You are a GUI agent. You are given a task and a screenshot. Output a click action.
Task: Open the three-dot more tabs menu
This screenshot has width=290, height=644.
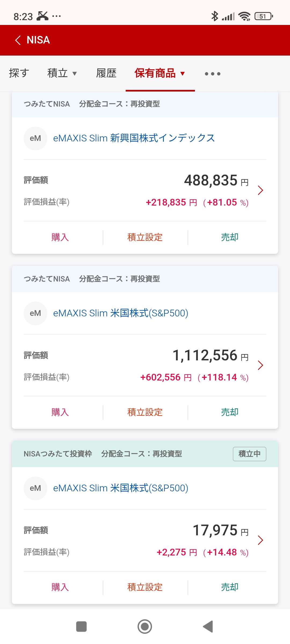212,74
